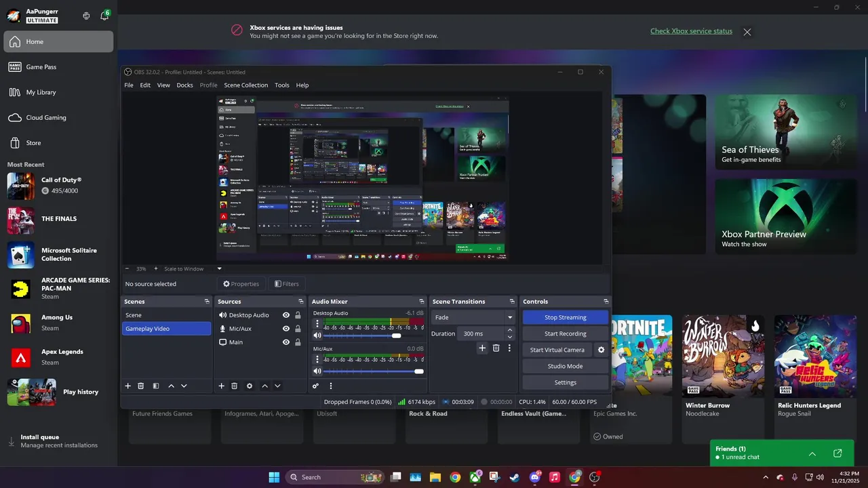Toggle lock on Main source

click(x=298, y=342)
